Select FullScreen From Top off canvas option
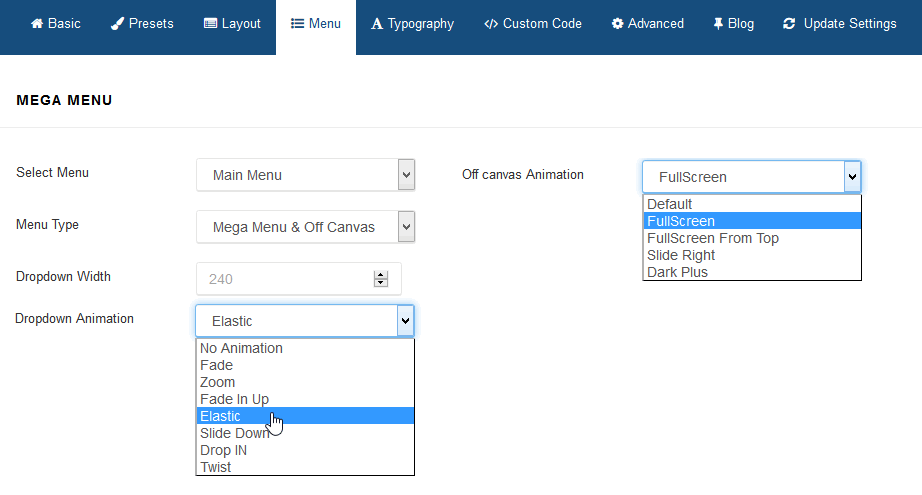 [712, 238]
